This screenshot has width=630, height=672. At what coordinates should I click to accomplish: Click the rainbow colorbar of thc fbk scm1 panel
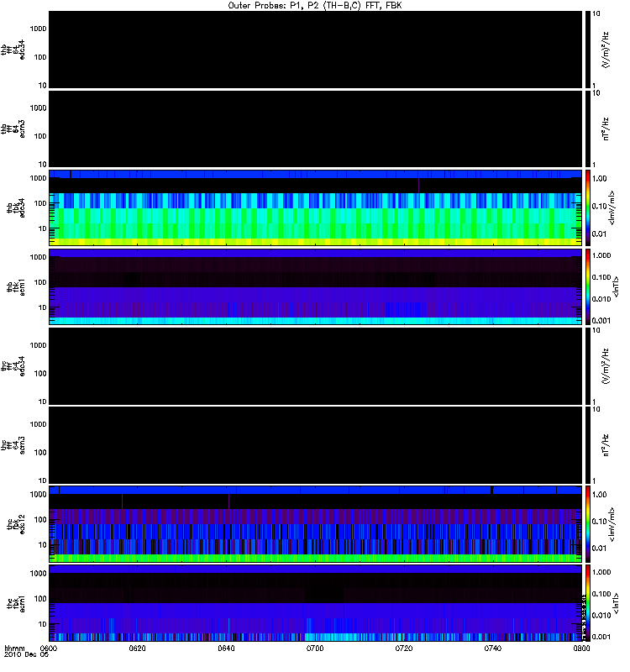click(x=587, y=603)
